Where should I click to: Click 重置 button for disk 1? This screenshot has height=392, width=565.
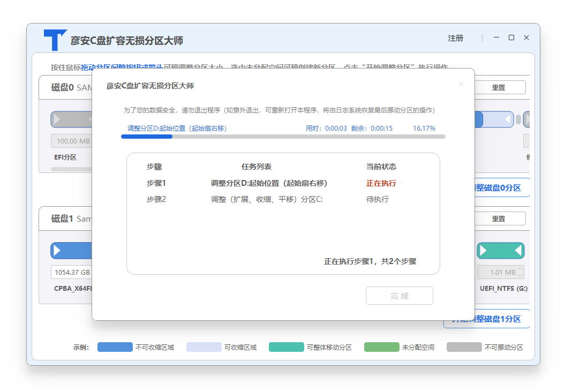500,218
